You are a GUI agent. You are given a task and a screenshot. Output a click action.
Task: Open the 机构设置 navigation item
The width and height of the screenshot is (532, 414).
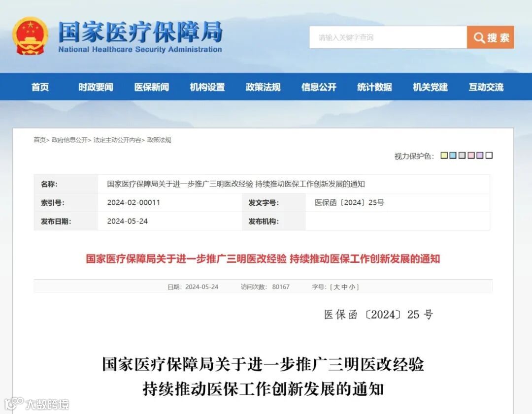207,87
